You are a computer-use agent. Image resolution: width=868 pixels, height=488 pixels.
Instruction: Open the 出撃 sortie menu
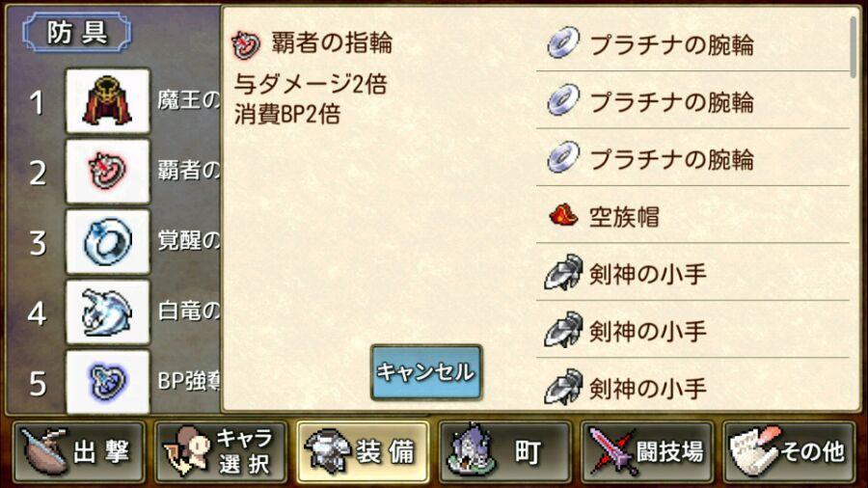point(79,451)
